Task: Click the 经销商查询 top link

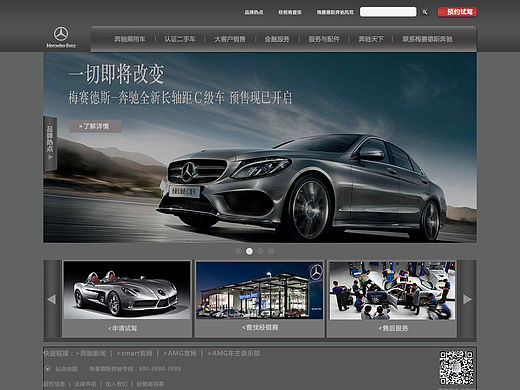Action: tap(290, 12)
